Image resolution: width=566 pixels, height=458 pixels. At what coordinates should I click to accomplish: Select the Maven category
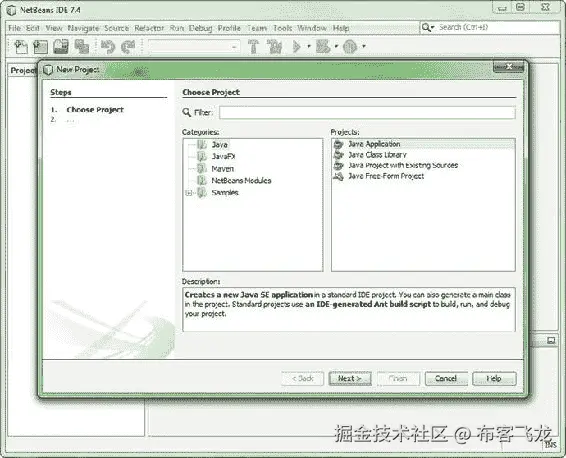[223, 169]
